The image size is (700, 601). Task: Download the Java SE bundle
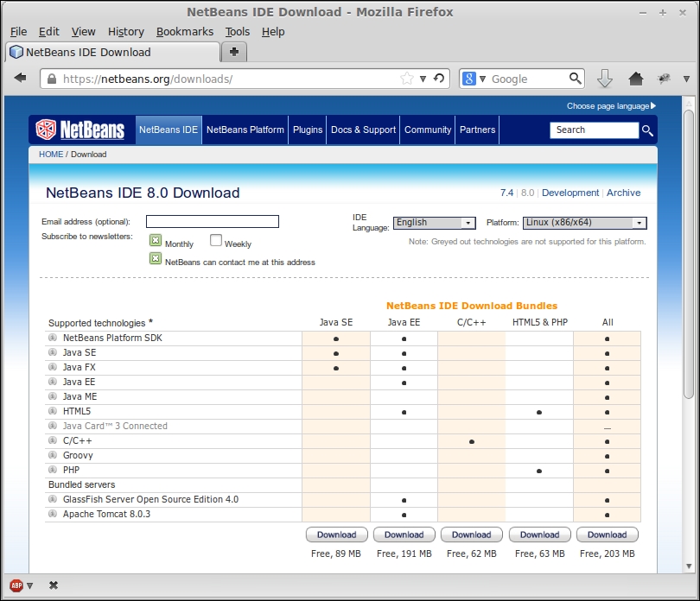coord(336,535)
